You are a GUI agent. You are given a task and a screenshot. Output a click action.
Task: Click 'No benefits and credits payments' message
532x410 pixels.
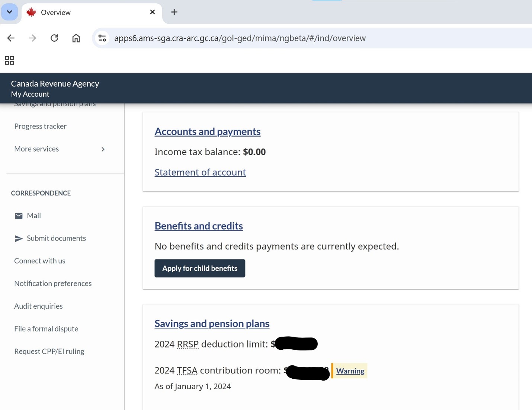pyautogui.click(x=277, y=247)
